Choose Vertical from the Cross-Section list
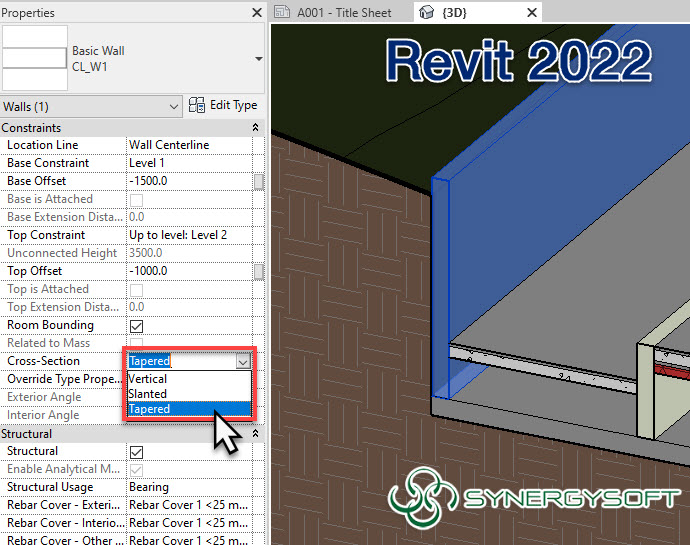The width and height of the screenshot is (690, 545). click(189, 379)
